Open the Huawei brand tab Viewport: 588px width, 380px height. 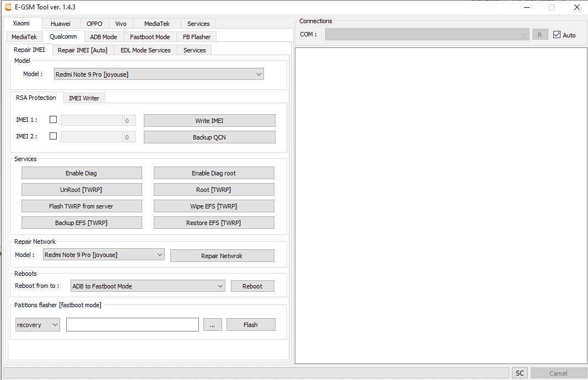pos(61,24)
